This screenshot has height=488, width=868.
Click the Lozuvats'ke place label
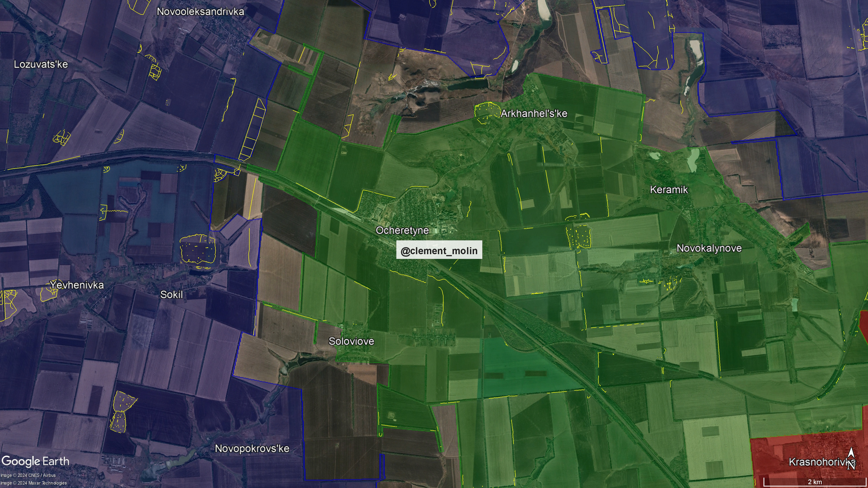click(x=41, y=64)
